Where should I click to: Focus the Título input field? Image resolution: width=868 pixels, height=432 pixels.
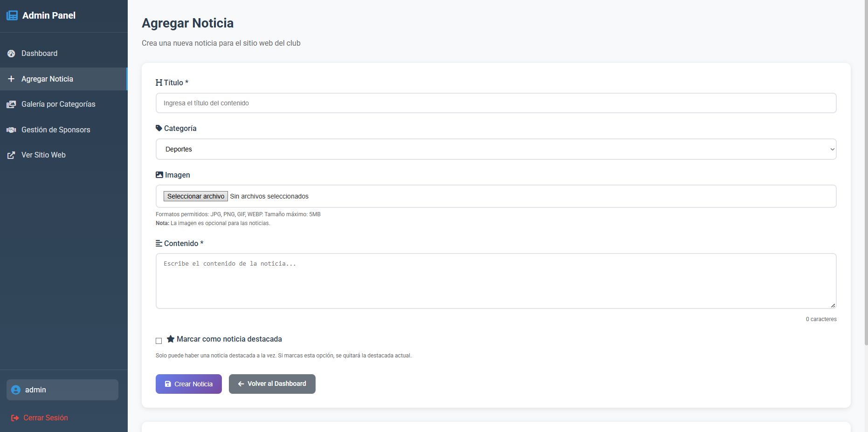(x=496, y=103)
